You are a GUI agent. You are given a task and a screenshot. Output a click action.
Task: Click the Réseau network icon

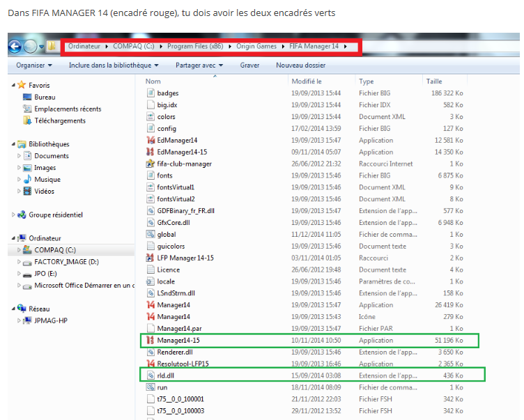22,308
